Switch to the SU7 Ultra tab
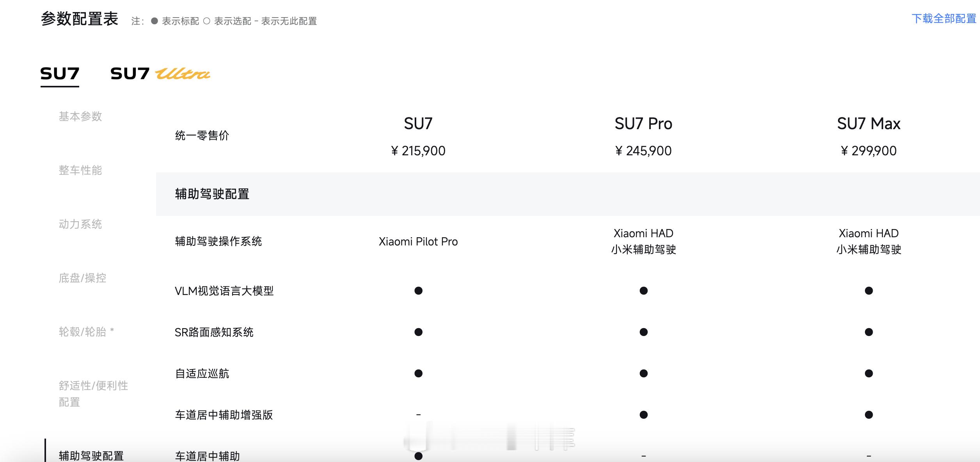Viewport: 980px width, 462px height. (x=160, y=74)
